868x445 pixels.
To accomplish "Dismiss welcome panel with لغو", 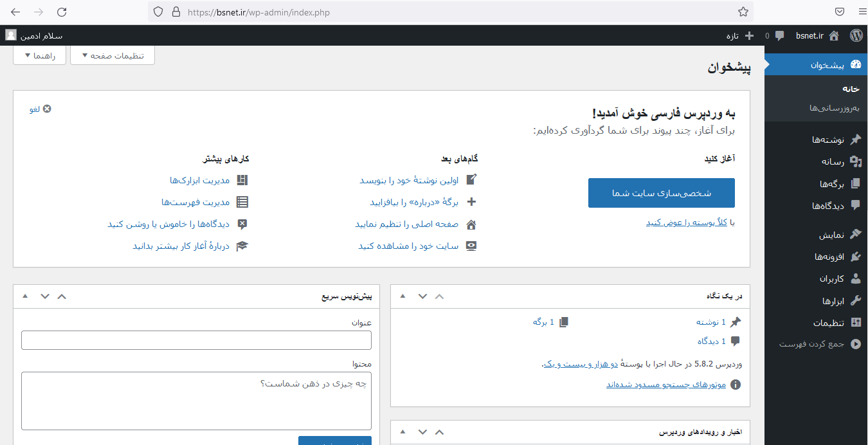I will pyautogui.click(x=40, y=109).
